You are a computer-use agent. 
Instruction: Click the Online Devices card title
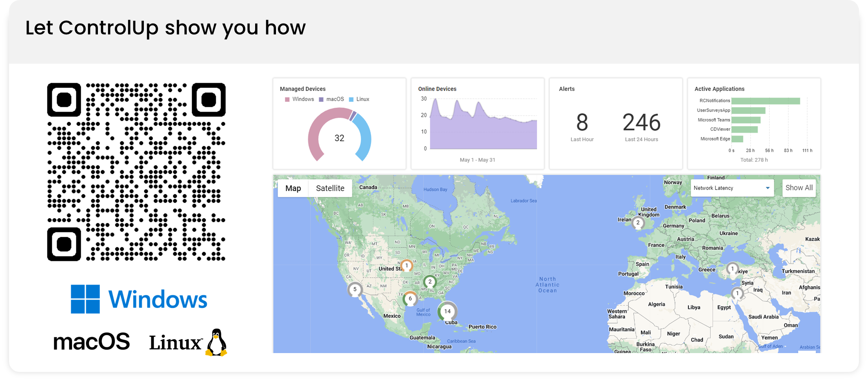coord(437,89)
